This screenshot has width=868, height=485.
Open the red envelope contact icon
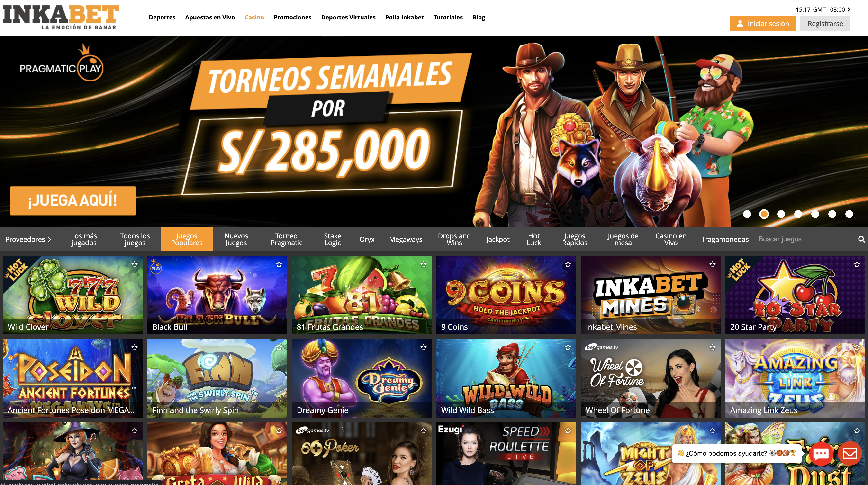850,453
